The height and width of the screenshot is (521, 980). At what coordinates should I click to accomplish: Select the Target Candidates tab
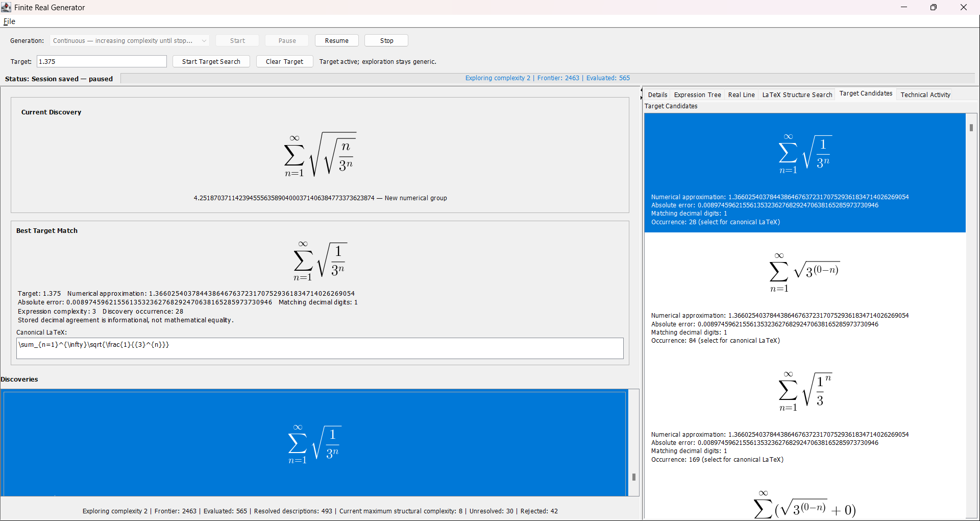(x=866, y=93)
